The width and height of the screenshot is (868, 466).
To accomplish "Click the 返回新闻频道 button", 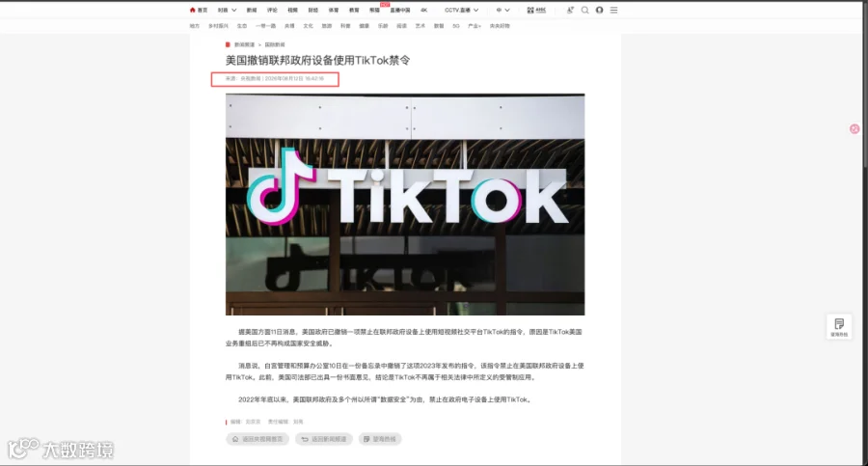I will pos(324,439).
